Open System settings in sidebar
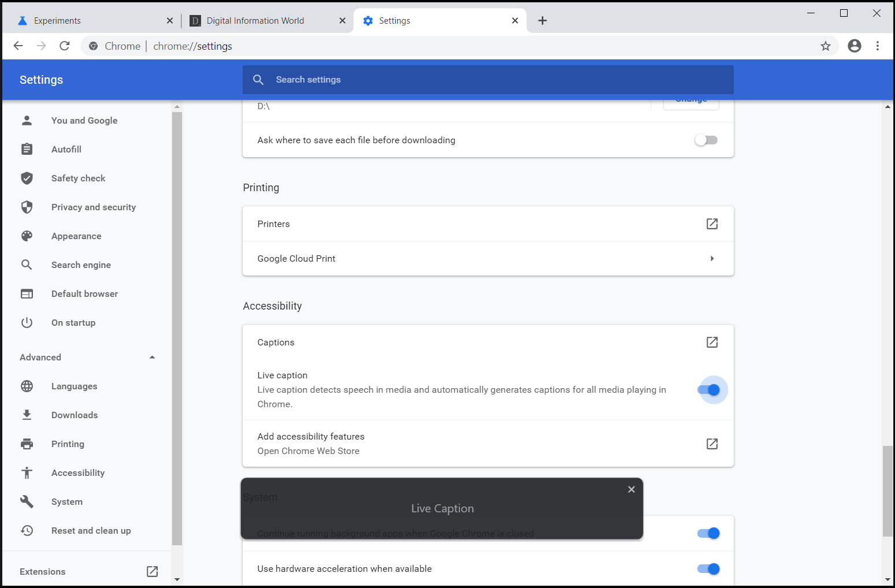This screenshot has width=895, height=588. pyautogui.click(x=67, y=501)
